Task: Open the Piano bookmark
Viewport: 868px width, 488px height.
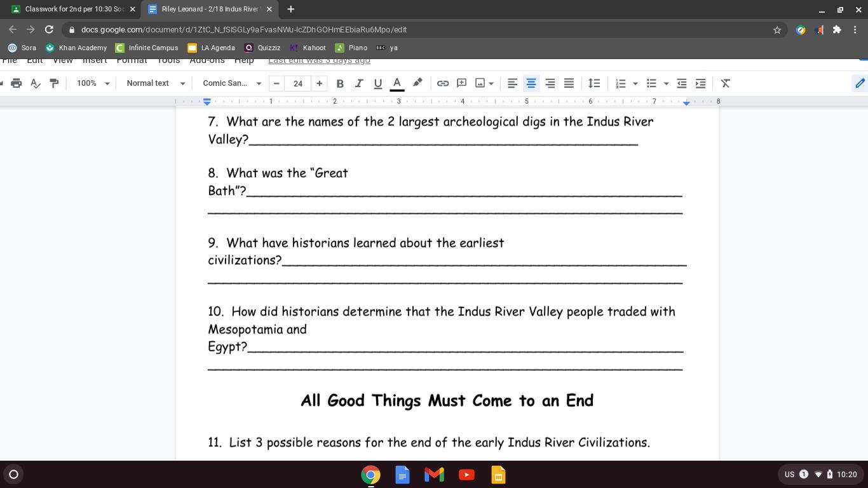Action: pyautogui.click(x=351, y=48)
